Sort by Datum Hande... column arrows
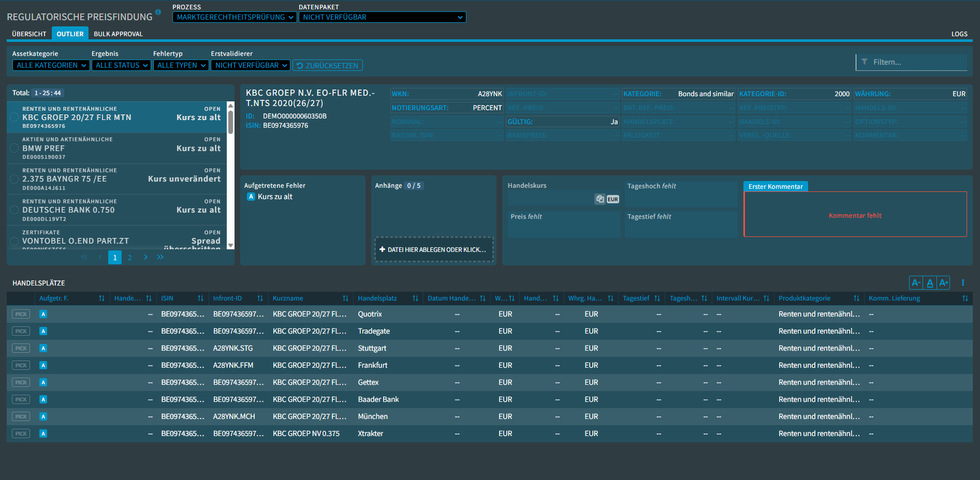This screenshot has height=480, width=980. 482,298
